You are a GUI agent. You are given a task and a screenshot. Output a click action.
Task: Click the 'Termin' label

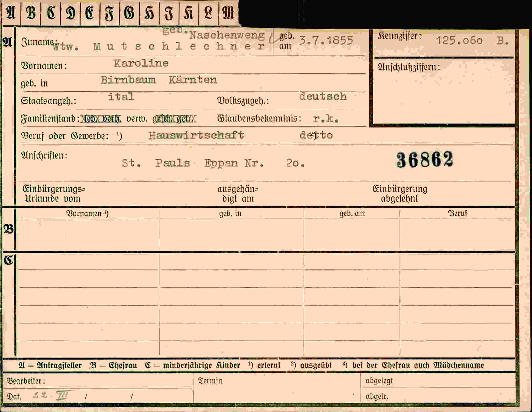[x=210, y=381]
